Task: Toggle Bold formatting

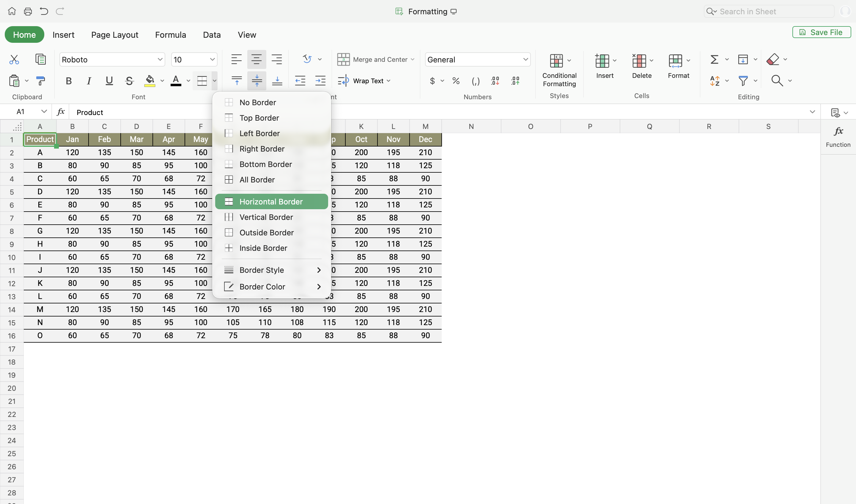Action: pos(69,81)
